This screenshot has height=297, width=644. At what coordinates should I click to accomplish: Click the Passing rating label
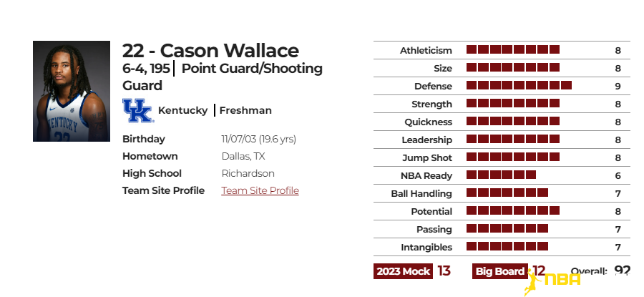pyautogui.click(x=434, y=229)
